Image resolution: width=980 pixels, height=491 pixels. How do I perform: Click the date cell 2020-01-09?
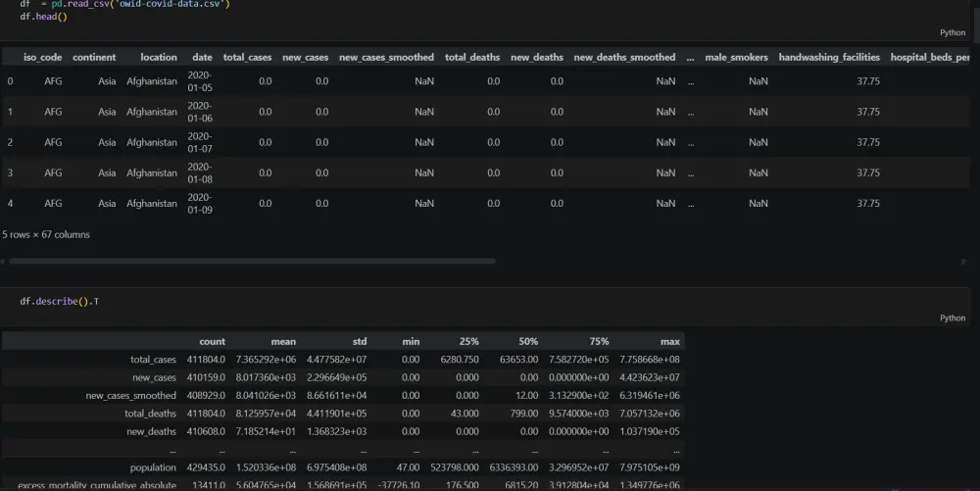tap(200, 204)
